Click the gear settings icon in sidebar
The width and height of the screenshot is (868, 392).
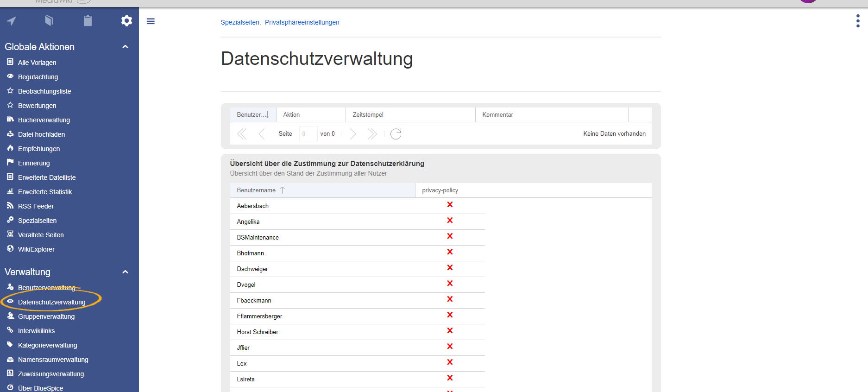[x=126, y=21]
